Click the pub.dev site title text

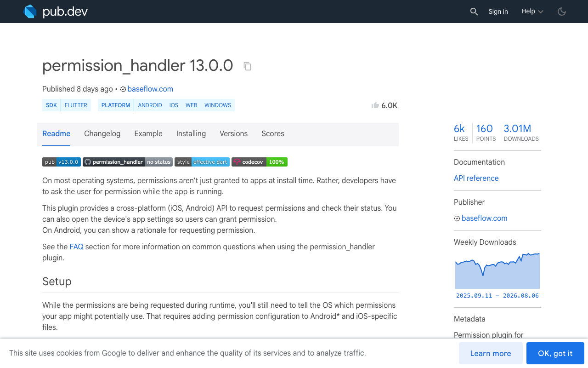click(65, 12)
